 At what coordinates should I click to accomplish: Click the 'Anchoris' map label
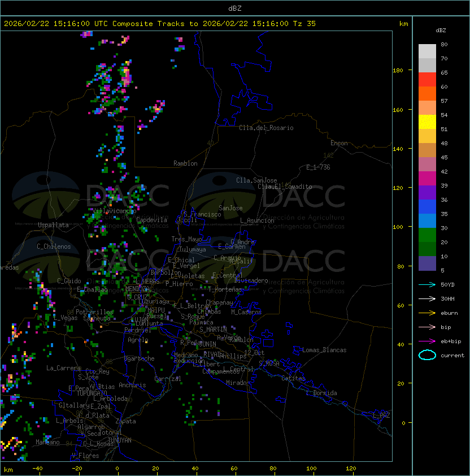click(132, 385)
